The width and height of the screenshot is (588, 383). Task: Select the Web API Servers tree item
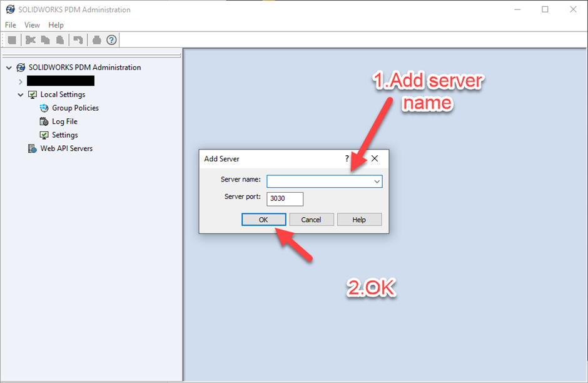(x=66, y=148)
